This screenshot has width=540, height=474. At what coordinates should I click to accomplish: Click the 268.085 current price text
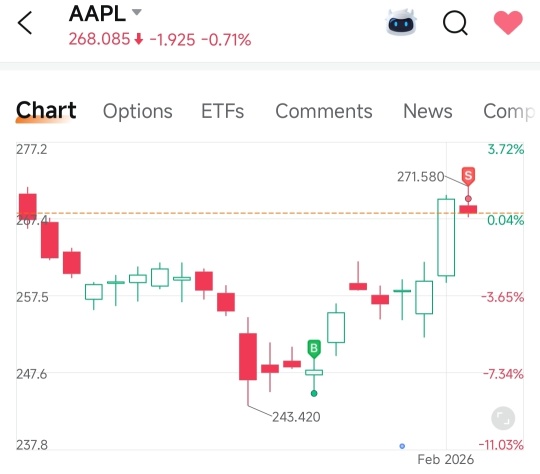[99, 39]
